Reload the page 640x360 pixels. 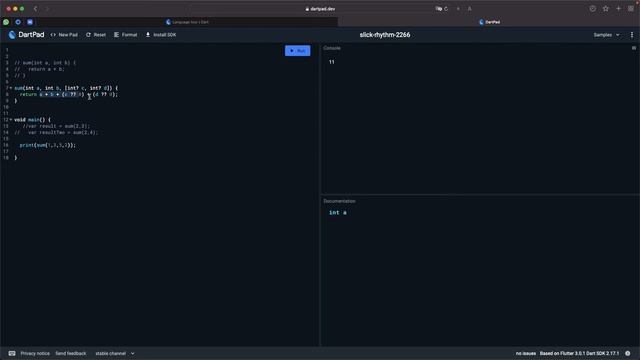[446, 9]
